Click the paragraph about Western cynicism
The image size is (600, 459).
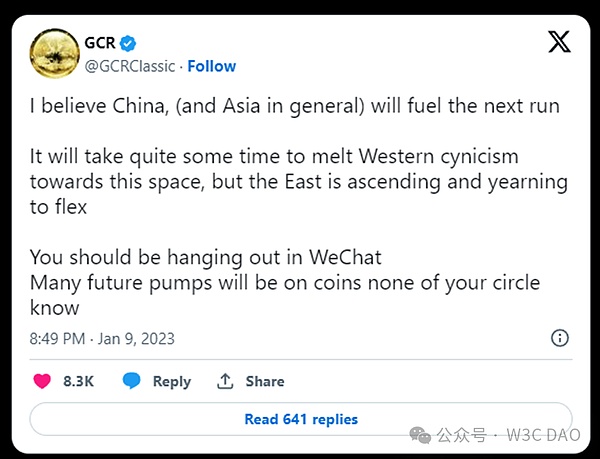click(298, 182)
